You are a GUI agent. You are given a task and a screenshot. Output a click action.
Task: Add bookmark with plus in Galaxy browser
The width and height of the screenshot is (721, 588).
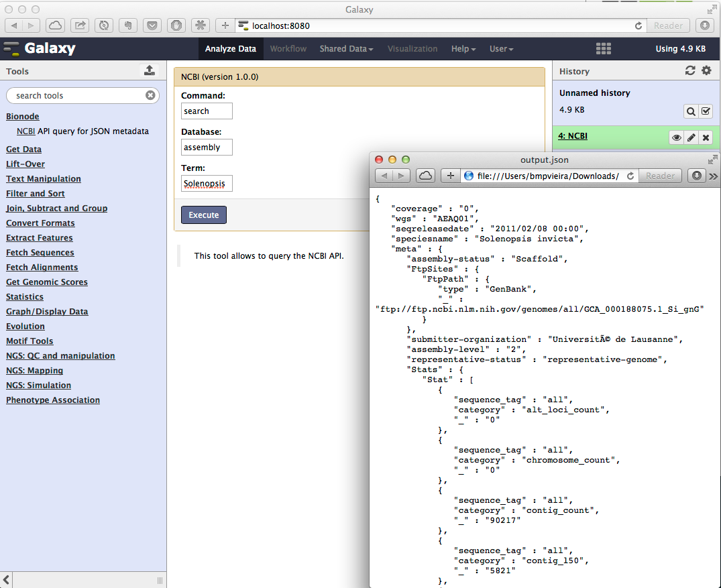click(225, 25)
